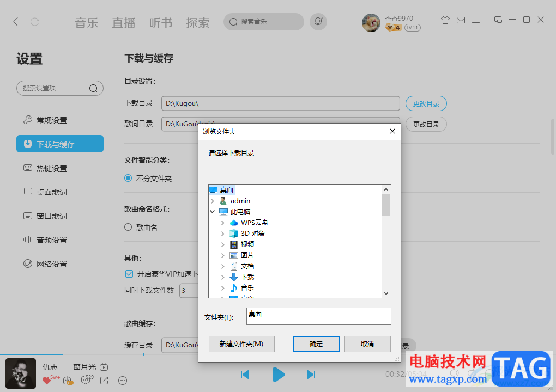The height and width of the screenshot is (392, 556).
Task: Expand the 音乐 folder node
Action: point(223,288)
